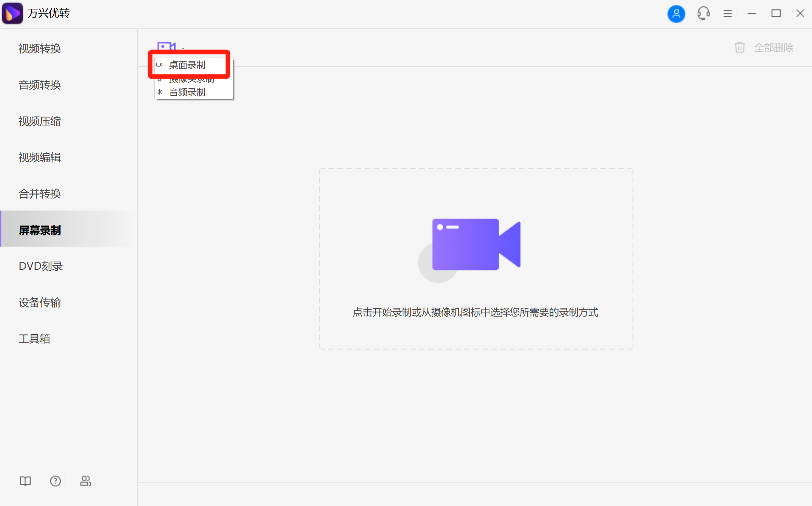Click the user guide book icon
Screen dimensions: 812x506
pos(25,481)
